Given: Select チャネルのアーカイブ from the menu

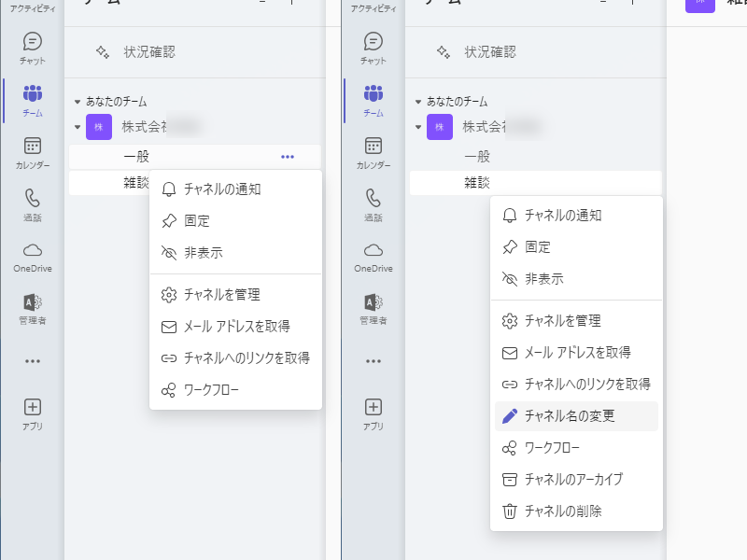Looking at the screenshot, I should [571, 479].
